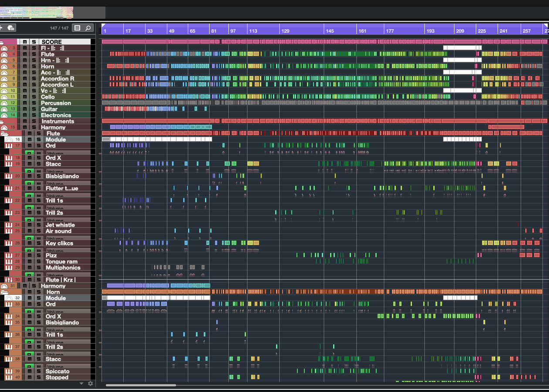Screen dimensions: 549x392
Task: Mute the Percussion track
Action: tap(25, 103)
